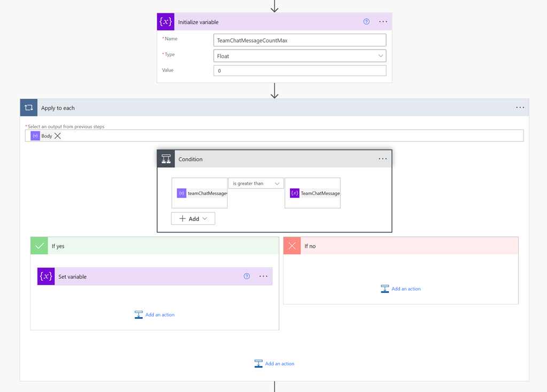Open the Condition ellipsis menu
547x392 pixels.
382,159
